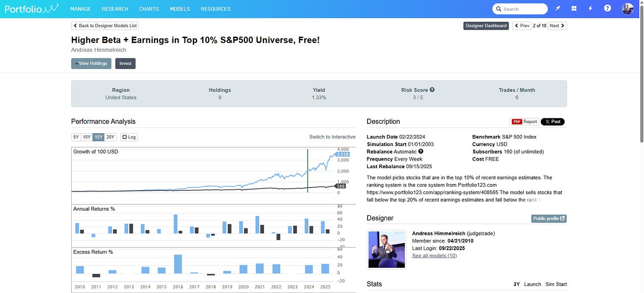The image size is (644, 293).
Task: Click the Subscribers 160 (of unlimited) text
Action: (x=508, y=151)
